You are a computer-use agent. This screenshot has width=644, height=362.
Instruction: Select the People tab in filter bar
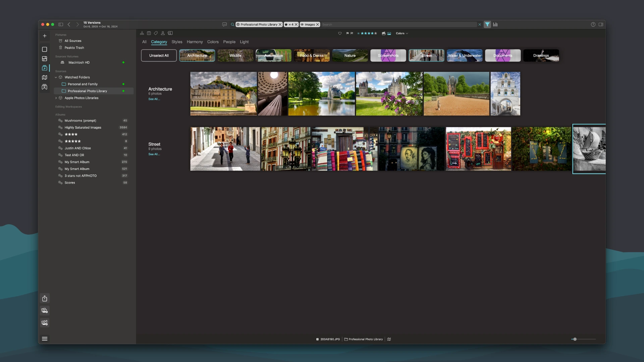pyautogui.click(x=229, y=42)
